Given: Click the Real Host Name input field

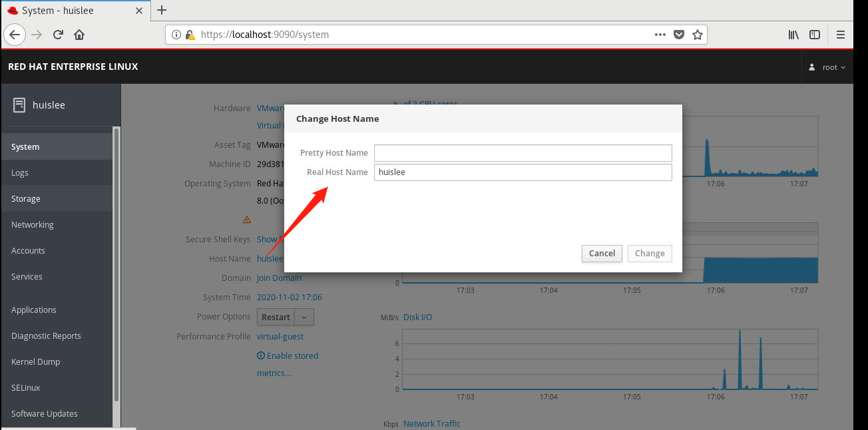Looking at the screenshot, I should [x=523, y=172].
